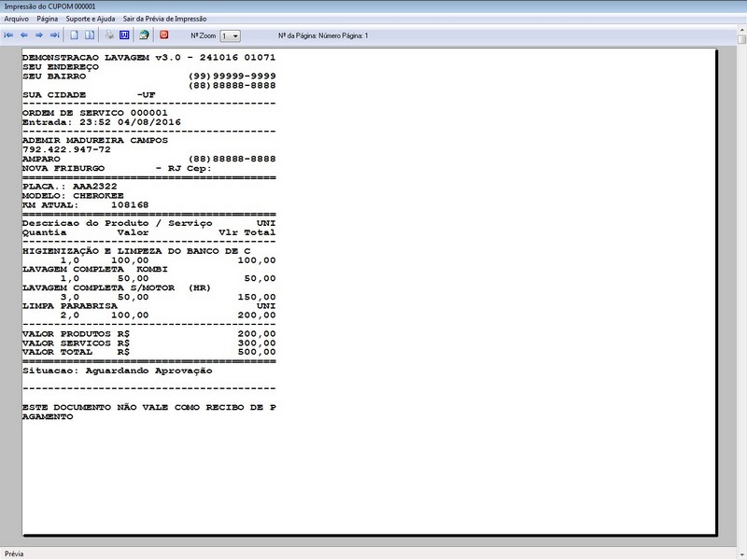Click PLACA.: AAA2322 line
This screenshot has height=560, width=747.
click(x=69, y=187)
